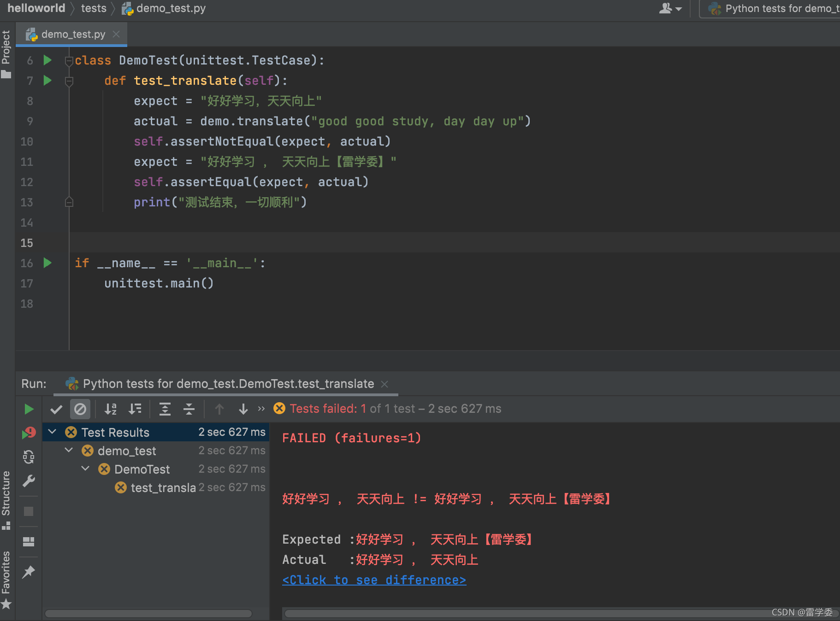The image size is (840, 621).
Task: Click demo.translate call on line 9
Action: [365, 121]
